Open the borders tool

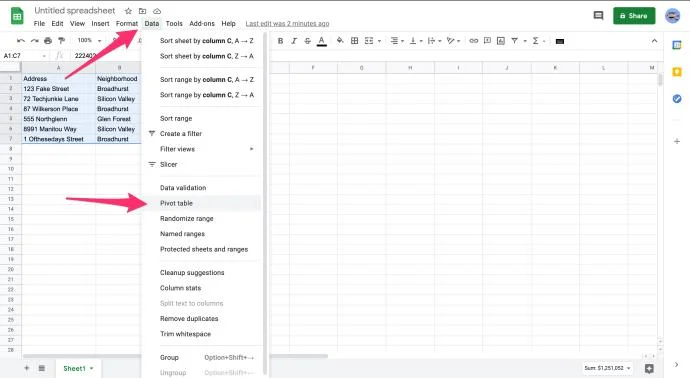(354, 41)
